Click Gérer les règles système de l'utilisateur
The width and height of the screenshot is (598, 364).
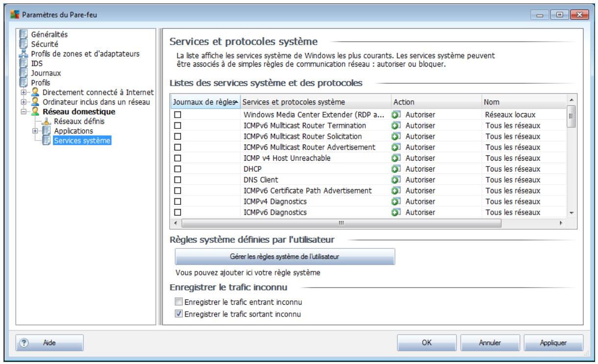point(285,256)
